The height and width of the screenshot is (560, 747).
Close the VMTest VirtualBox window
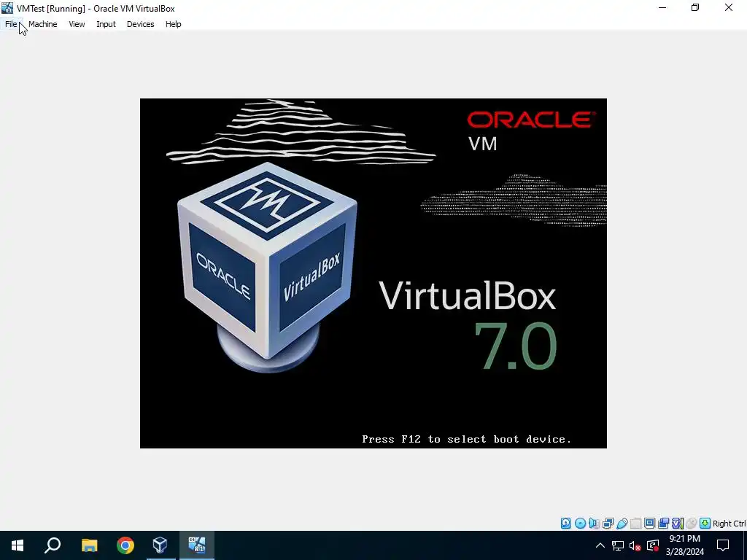pos(729,8)
